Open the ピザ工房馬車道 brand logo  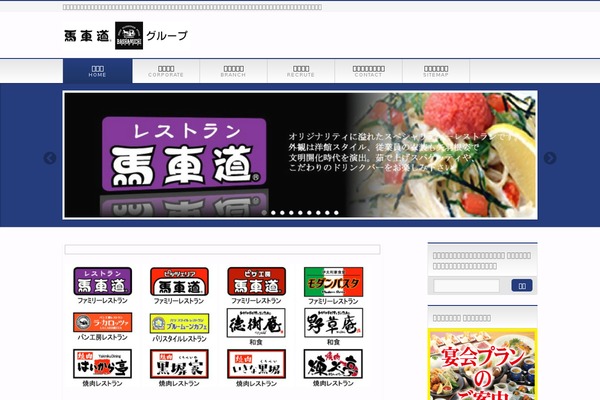click(x=256, y=281)
